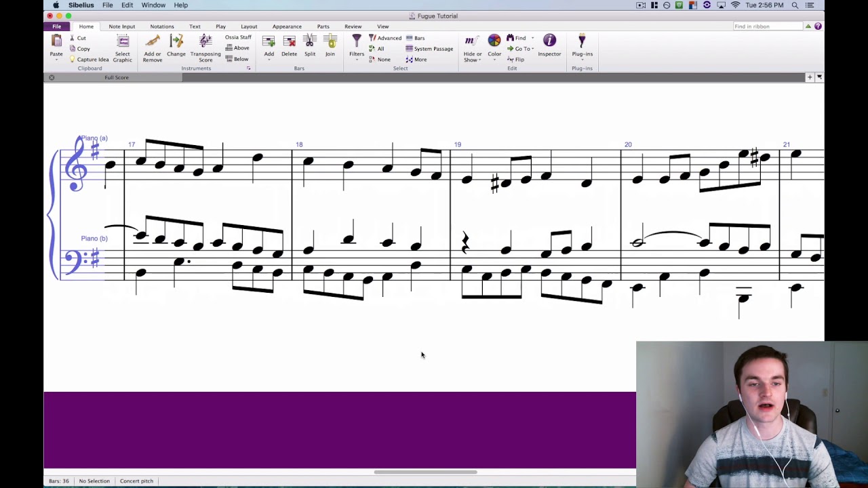Open the Go To dropdown
The width and height of the screenshot is (868, 488).
tap(520, 49)
